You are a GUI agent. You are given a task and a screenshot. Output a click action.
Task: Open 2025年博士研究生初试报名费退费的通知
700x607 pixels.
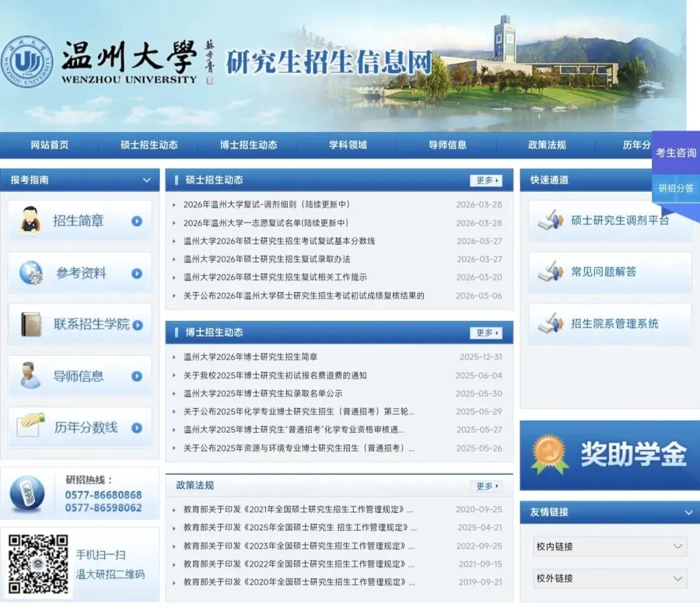coord(275,375)
